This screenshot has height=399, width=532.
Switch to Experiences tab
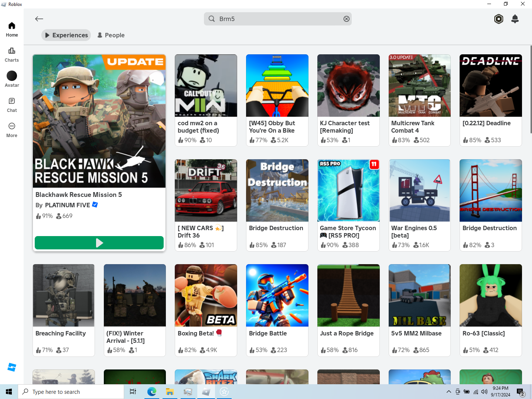point(66,35)
